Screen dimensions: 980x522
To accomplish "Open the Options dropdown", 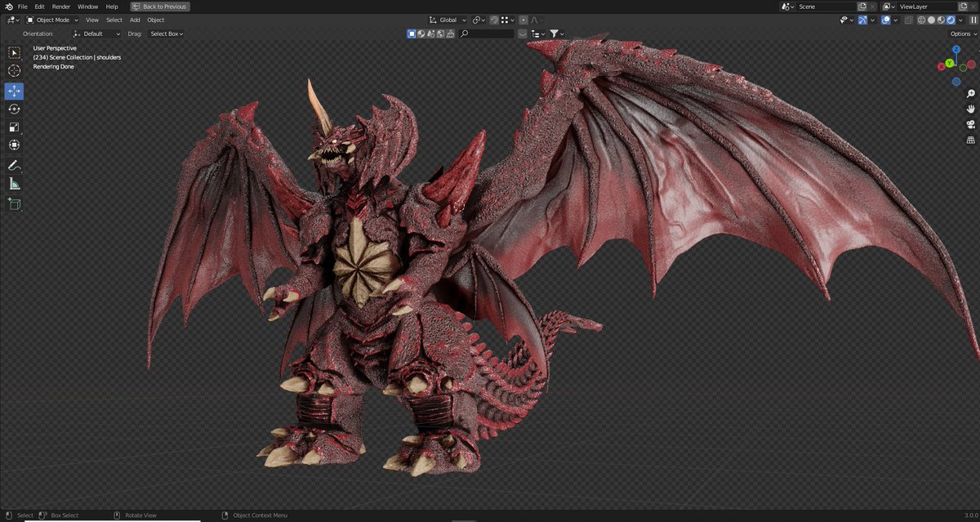I will (963, 33).
